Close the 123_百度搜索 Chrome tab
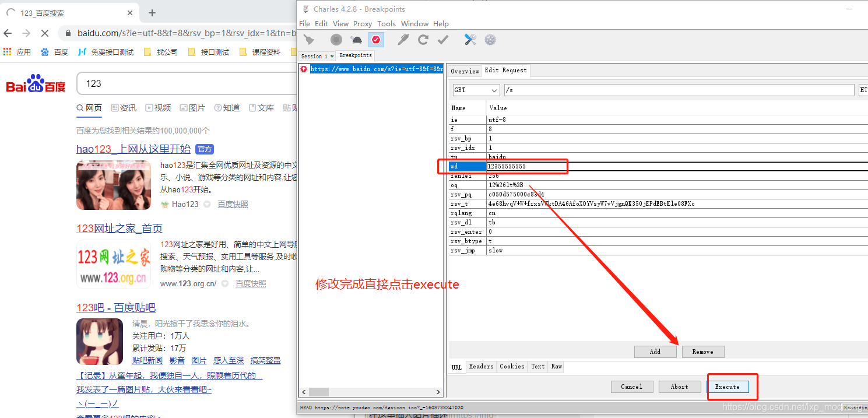 [130, 13]
